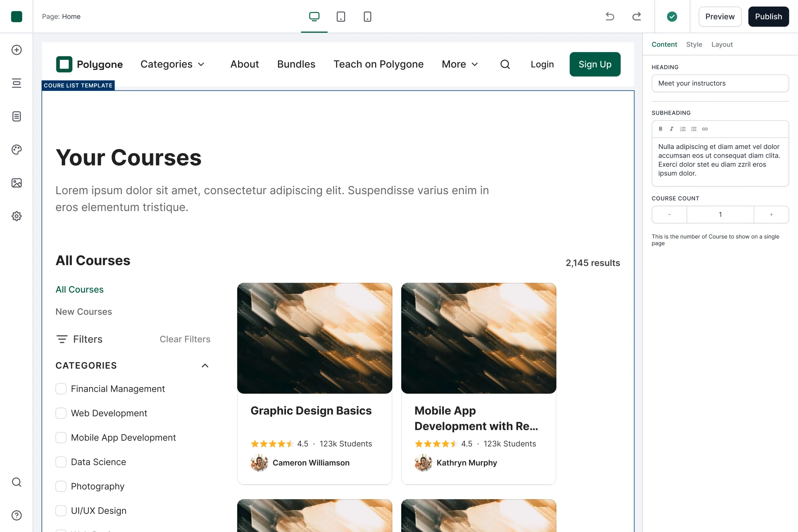Increase the course count value

771,214
